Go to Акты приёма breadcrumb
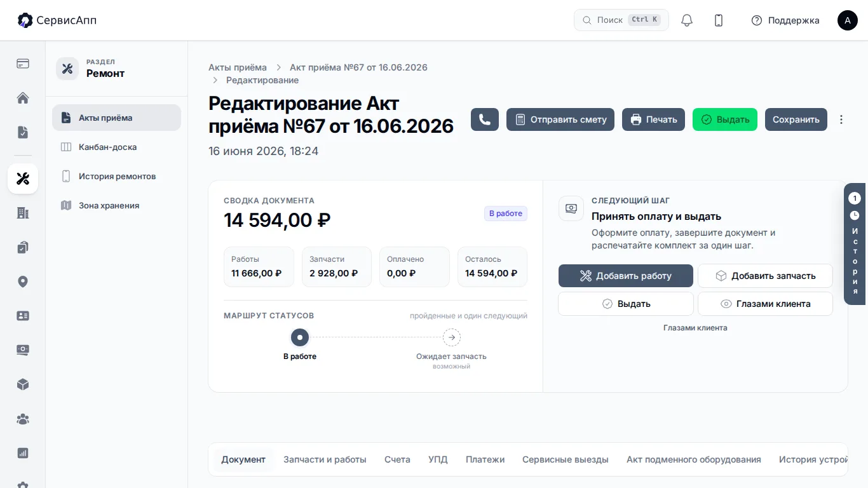The height and width of the screenshot is (488, 868). coord(238,67)
